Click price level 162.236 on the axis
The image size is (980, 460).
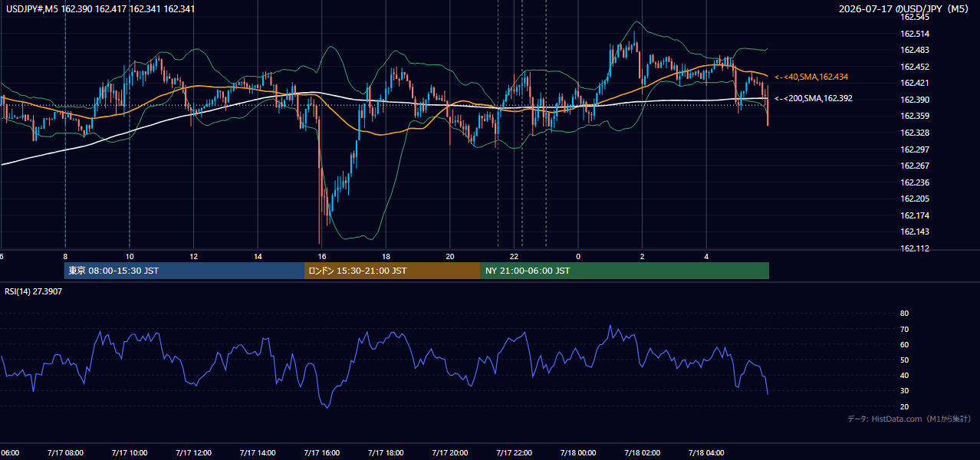pos(914,182)
